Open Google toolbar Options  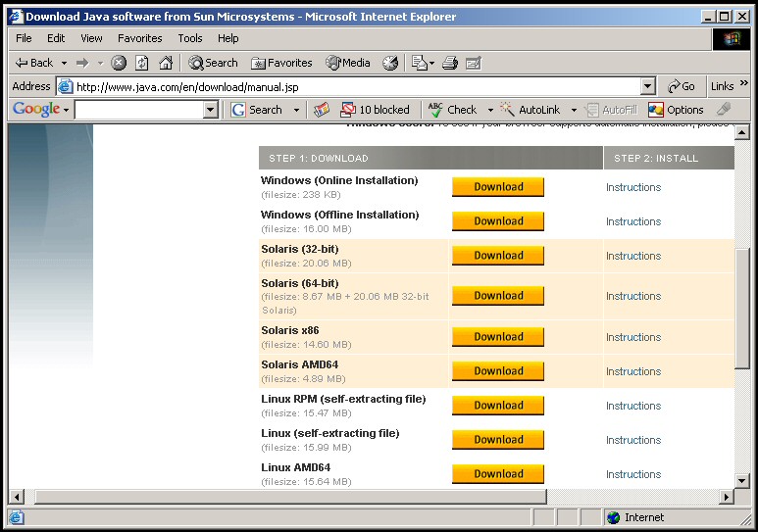click(676, 110)
